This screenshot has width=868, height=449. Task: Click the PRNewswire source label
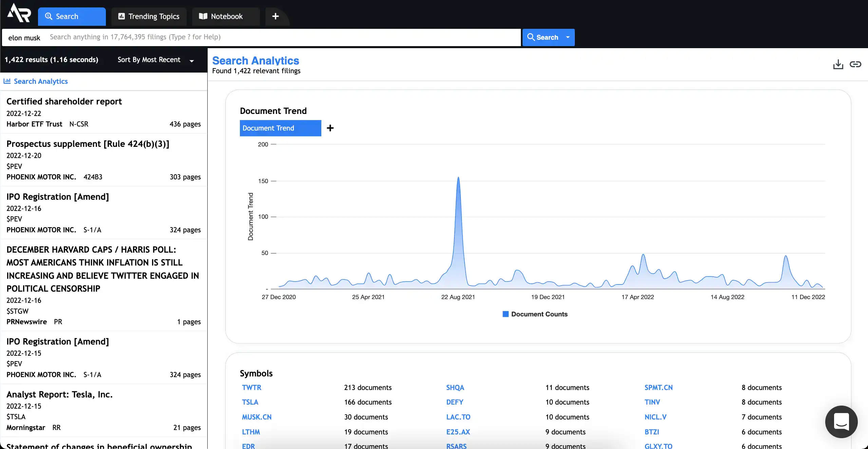pos(26,322)
